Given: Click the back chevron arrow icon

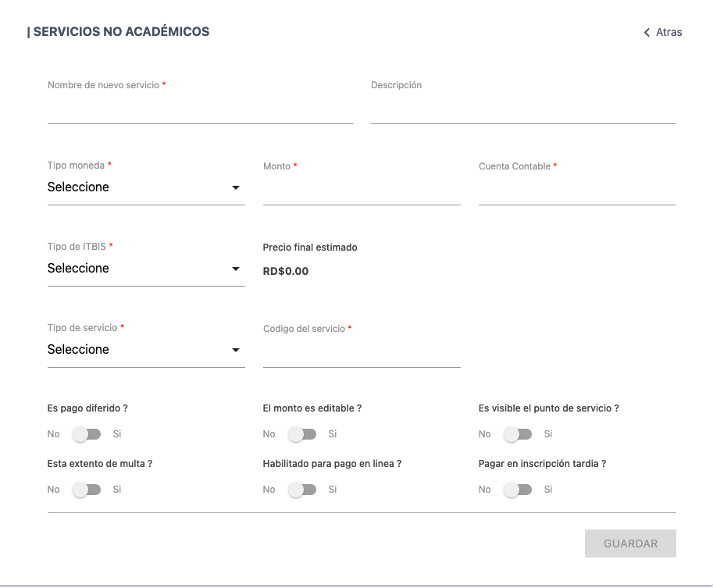Looking at the screenshot, I should pos(647,33).
